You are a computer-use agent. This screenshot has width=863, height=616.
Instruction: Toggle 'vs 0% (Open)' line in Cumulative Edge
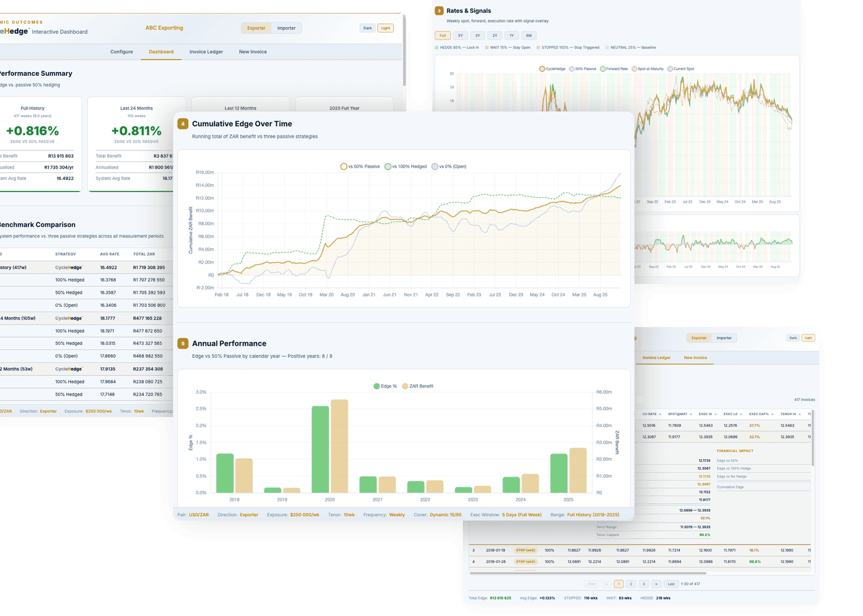click(x=449, y=166)
